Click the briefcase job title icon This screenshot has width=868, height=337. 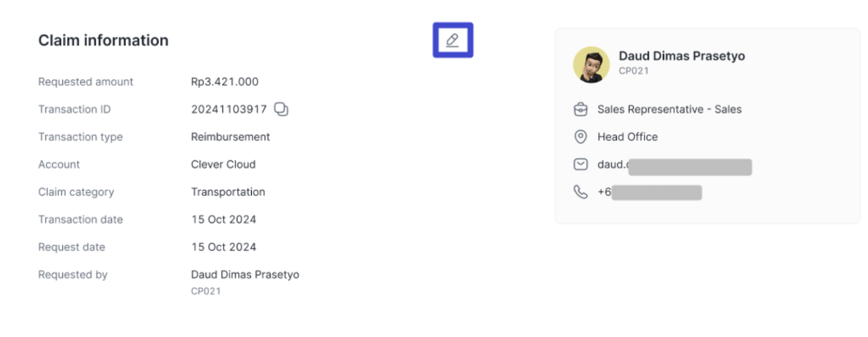[x=580, y=109]
